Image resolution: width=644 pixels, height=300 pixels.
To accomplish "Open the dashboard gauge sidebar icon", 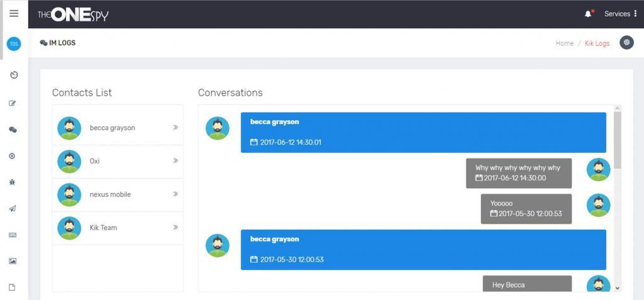I will click(x=14, y=75).
